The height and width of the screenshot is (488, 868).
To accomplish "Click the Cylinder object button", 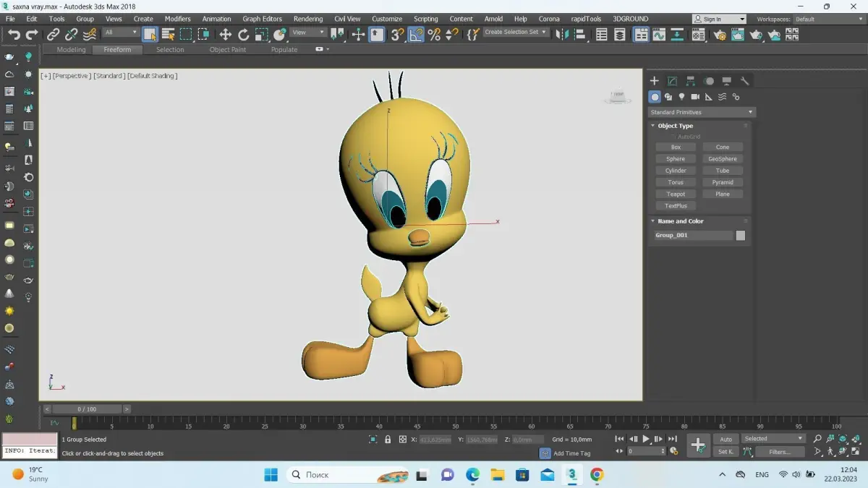I will pos(676,171).
